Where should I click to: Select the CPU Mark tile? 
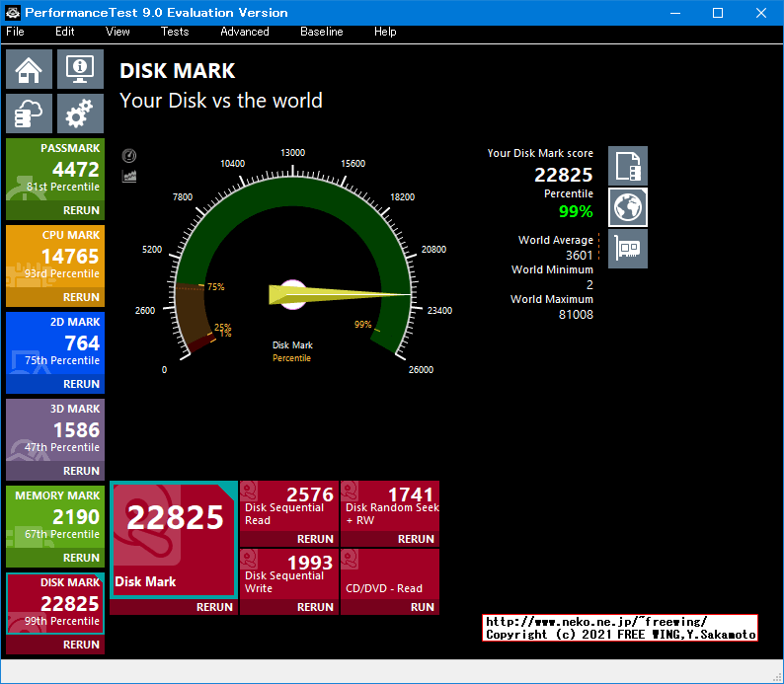click(x=55, y=257)
